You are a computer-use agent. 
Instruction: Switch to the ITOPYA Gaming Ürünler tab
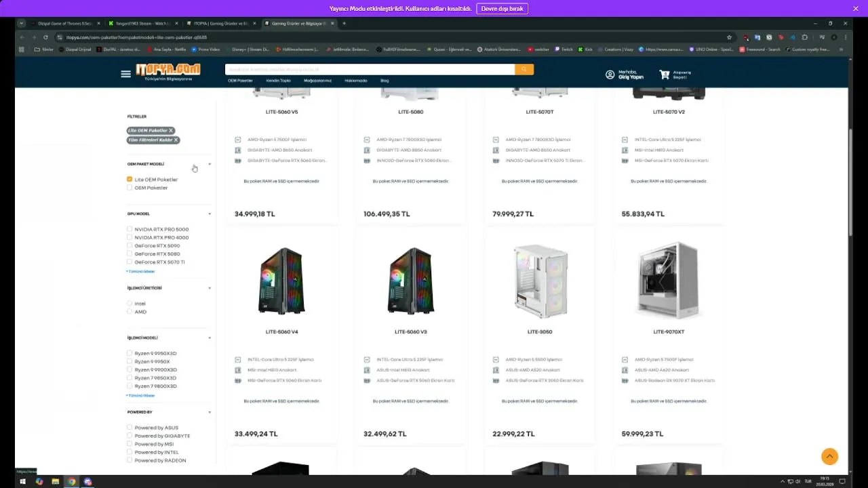click(x=221, y=23)
